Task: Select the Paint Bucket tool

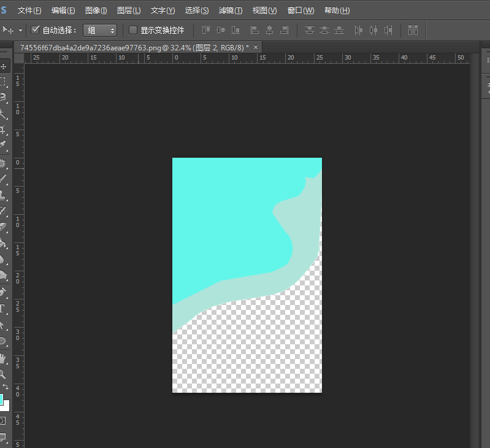Action: click(x=3, y=242)
